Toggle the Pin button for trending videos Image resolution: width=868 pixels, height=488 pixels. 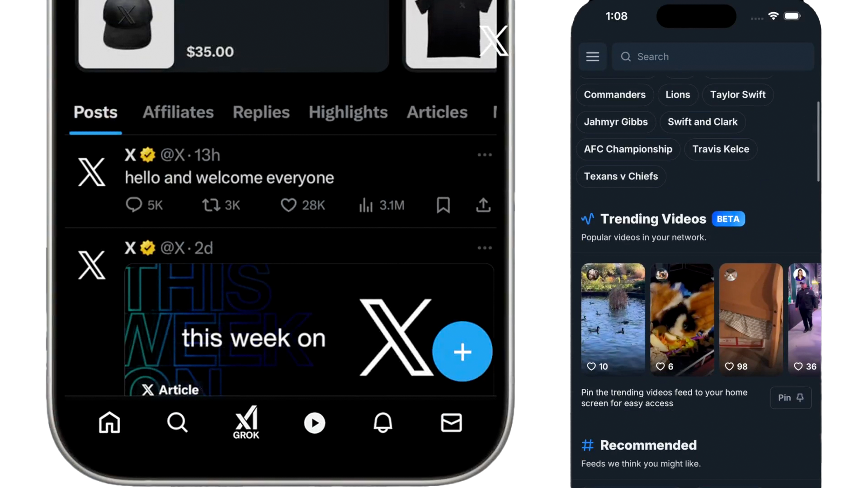click(791, 398)
